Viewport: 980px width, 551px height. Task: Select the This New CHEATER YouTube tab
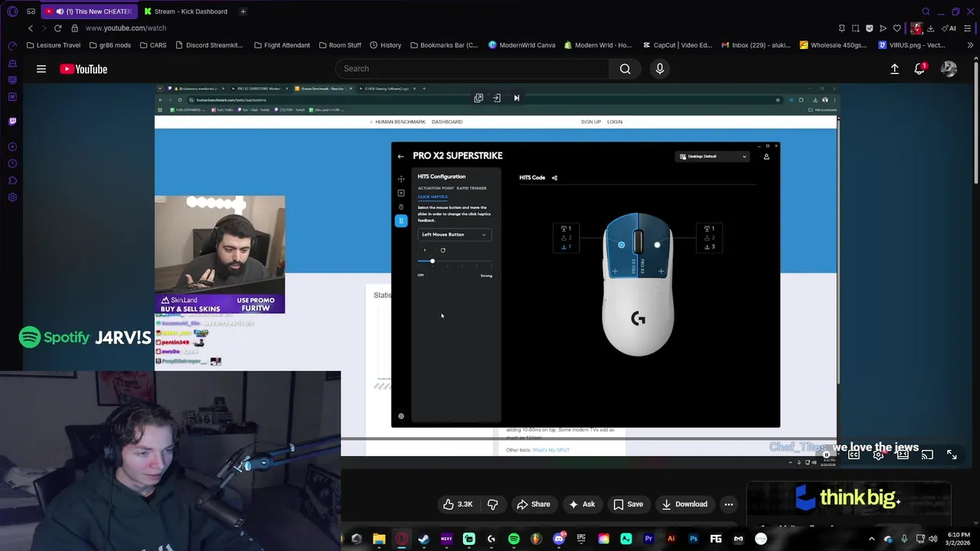pyautogui.click(x=90, y=11)
